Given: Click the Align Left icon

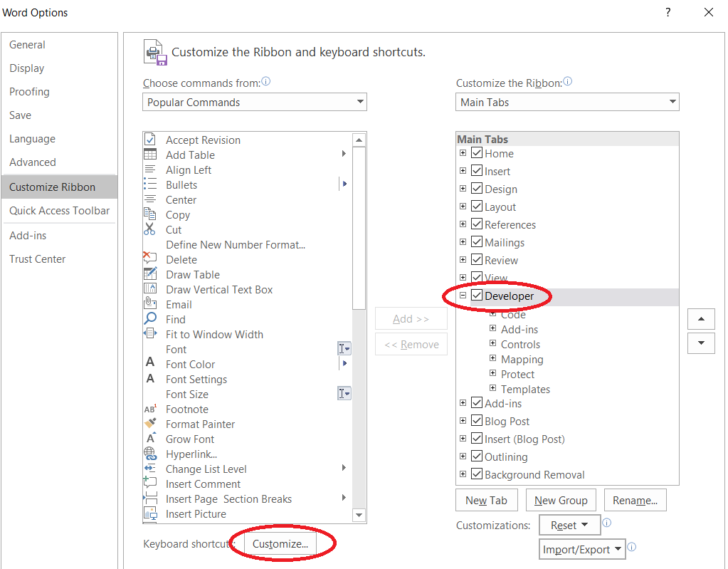Looking at the screenshot, I should click(150, 169).
